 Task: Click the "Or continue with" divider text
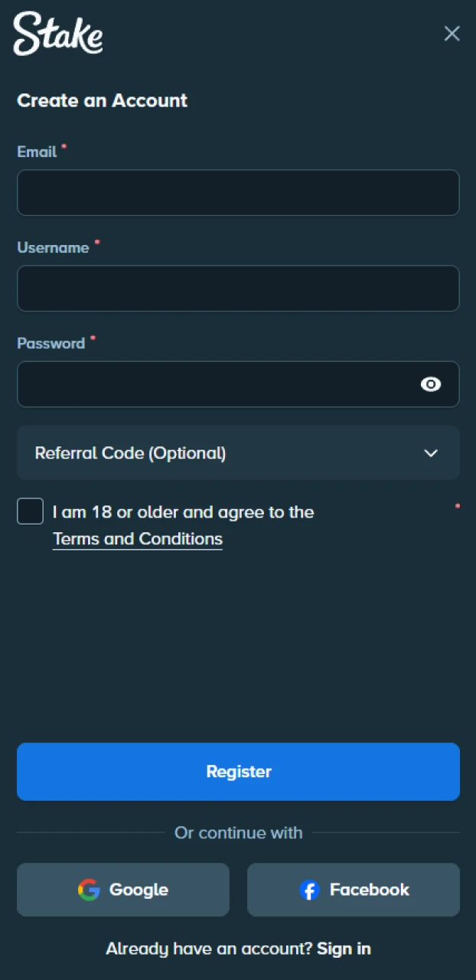click(238, 832)
